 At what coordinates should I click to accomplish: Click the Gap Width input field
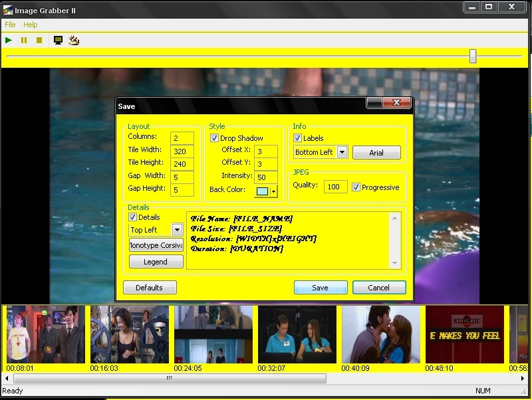(x=182, y=177)
